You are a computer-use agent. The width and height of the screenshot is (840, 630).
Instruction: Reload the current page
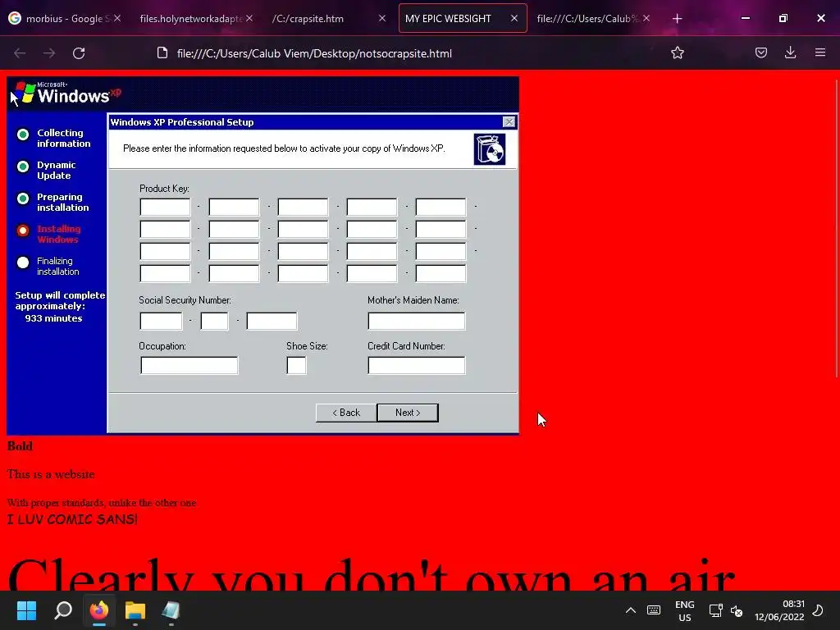click(x=79, y=53)
